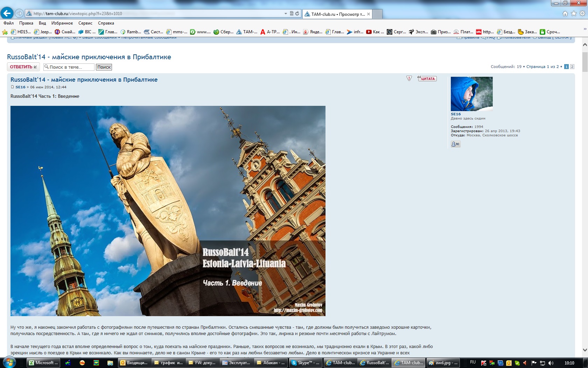588x368 pixels.
Task: Click the browser Back arrow button
Action: 7,13
